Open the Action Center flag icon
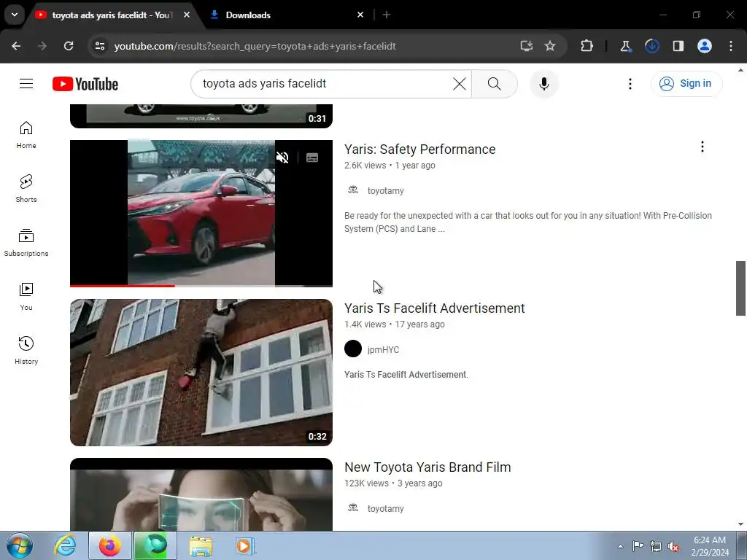 [638, 546]
